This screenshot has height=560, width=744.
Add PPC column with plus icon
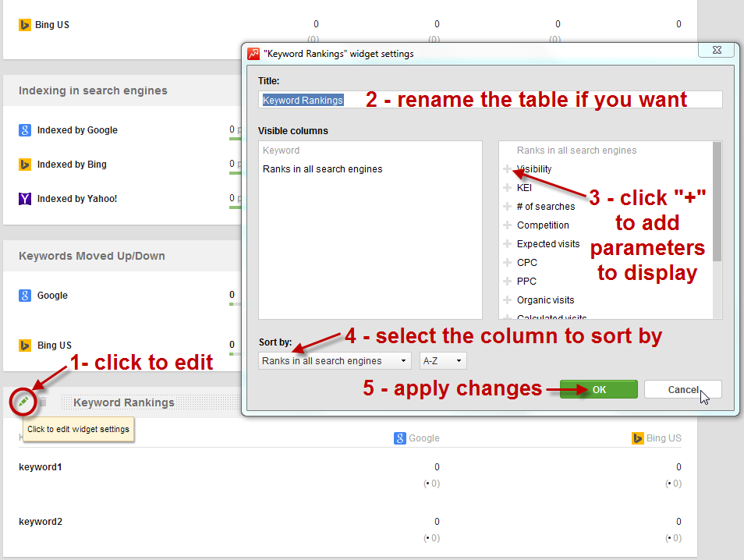point(507,281)
